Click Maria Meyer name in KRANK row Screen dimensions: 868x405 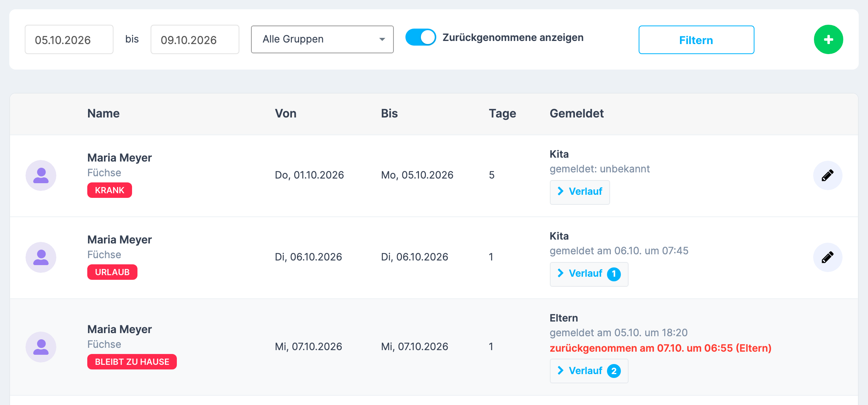[x=119, y=158]
